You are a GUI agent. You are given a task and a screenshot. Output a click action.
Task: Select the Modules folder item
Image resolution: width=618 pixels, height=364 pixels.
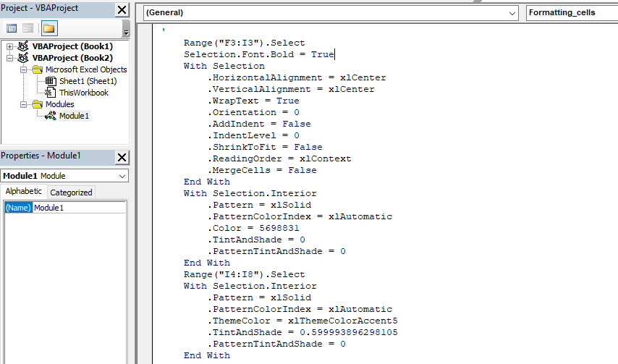point(59,104)
